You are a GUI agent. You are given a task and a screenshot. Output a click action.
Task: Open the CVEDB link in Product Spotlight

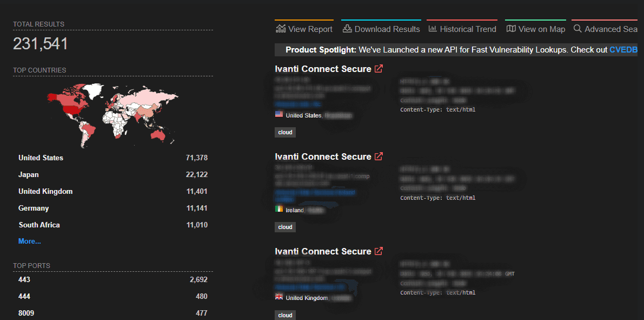click(623, 50)
